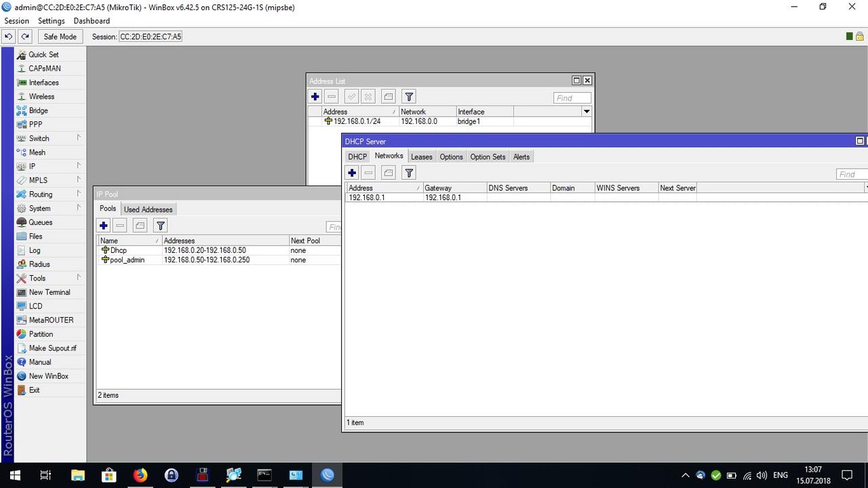Switch to the DHCP tab
Viewport: 868px width, 488px height.
[357, 157]
